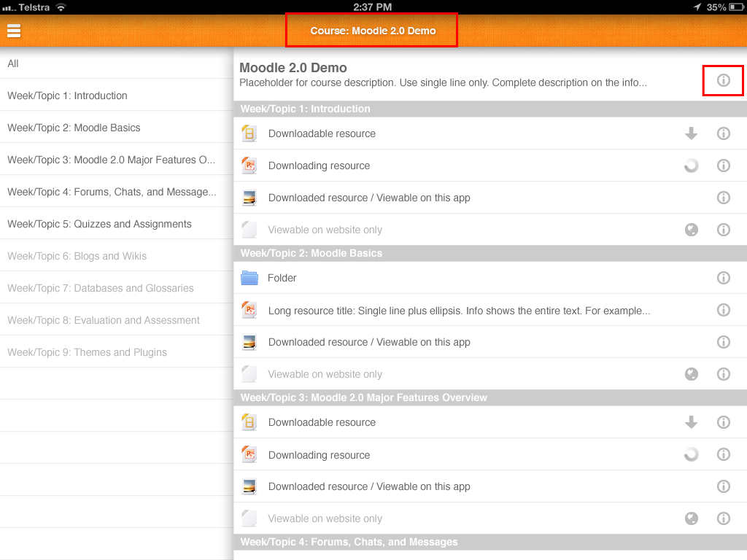Tap Topic 2 Viewable on website only text
This screenshot has height=560, width=747.
click(x=325, y=374)
